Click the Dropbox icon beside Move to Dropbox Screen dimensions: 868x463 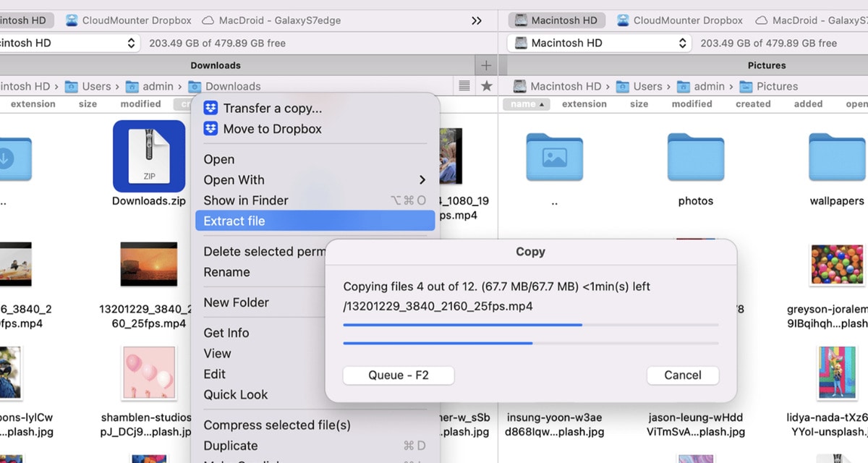click(x=210, y=129)
